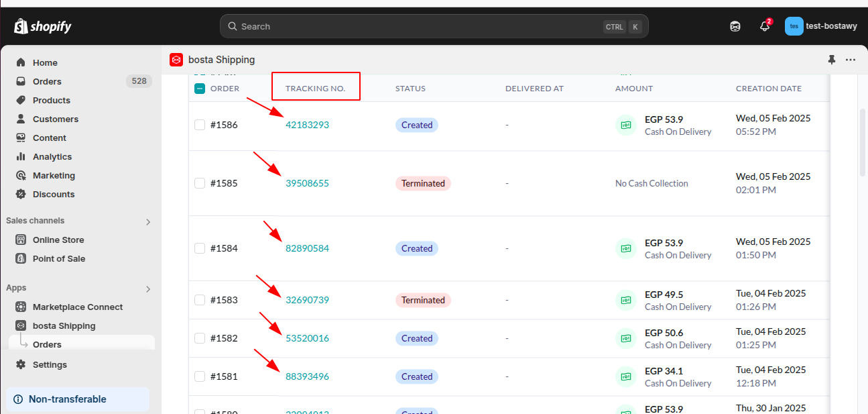868x414 pixels.
Task: Click the info icon on Non-transferable
Action: [18, 399]
